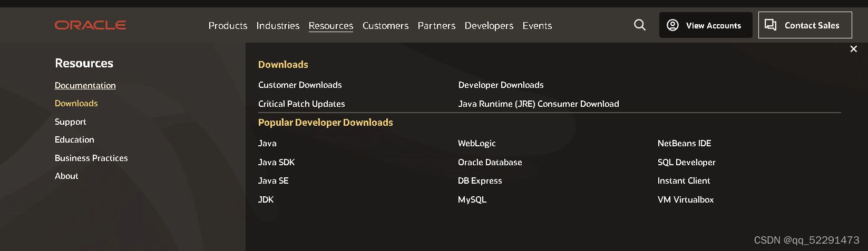
Task: Open the Critical Patch Updates link
Action: point(301,104)
